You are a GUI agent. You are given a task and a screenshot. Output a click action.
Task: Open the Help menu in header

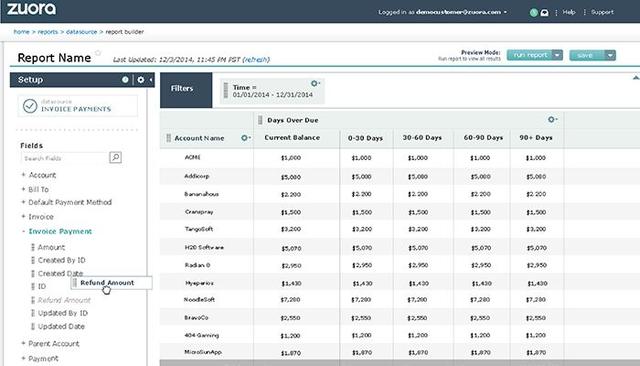569,12
